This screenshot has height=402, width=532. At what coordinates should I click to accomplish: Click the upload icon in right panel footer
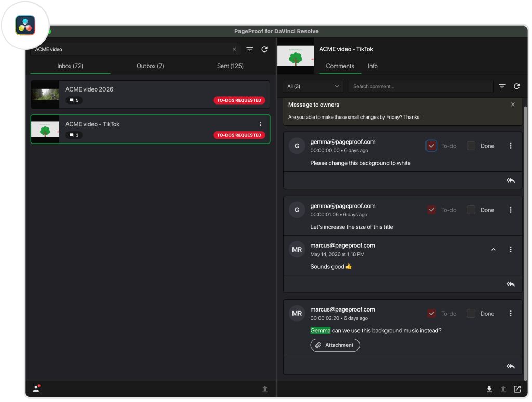coord(503,389)
